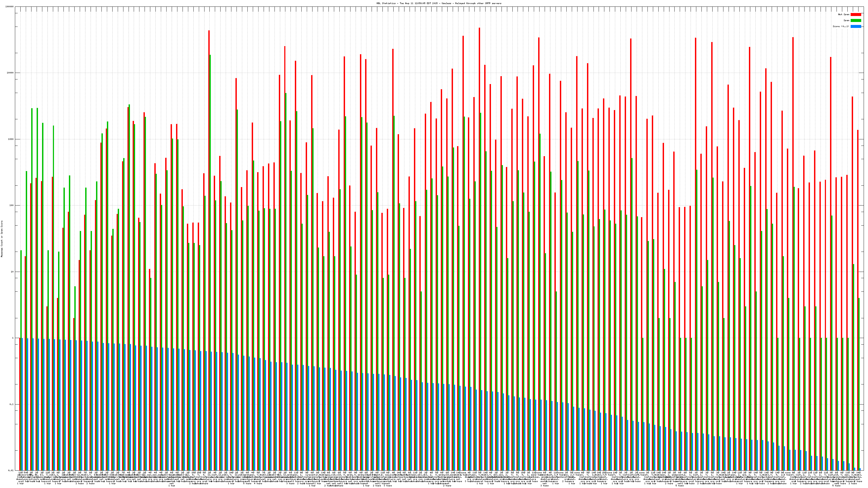Click the 10 y-axis tick label
The width and height of the screenshot is (868, 488).
coord(13,272)
